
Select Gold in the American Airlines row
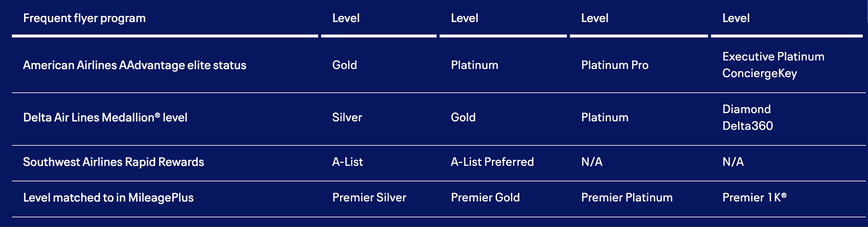(x=344, y=66)
